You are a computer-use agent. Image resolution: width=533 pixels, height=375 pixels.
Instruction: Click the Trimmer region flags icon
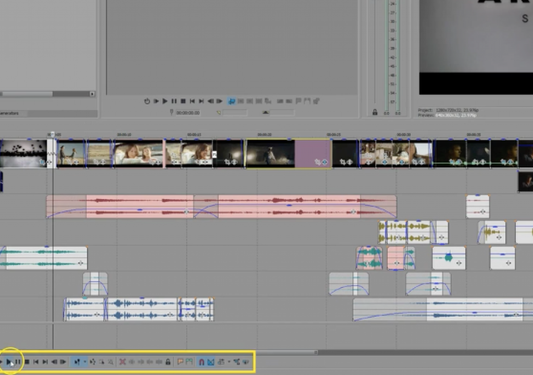click(307, 101)
